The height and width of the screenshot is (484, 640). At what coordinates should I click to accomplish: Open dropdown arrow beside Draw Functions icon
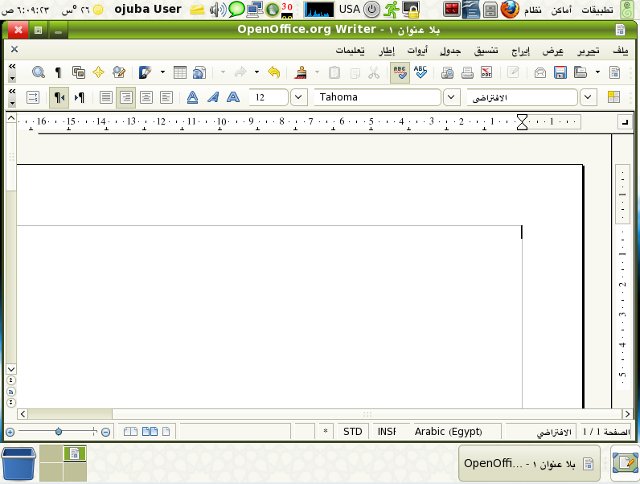[162, 73]
